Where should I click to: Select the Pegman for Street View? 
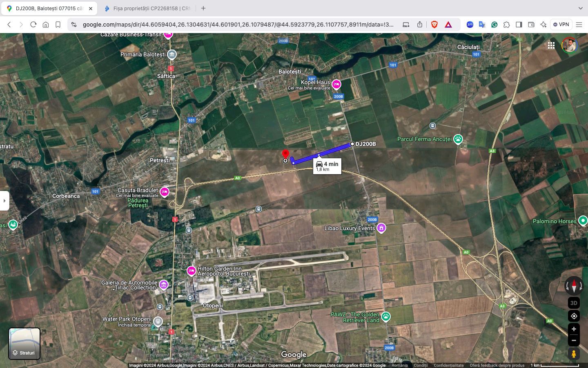[573, 353]
